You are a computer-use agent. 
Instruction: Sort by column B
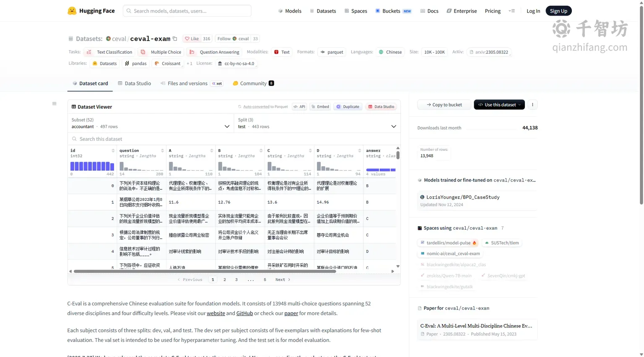(x=261, y=150)
